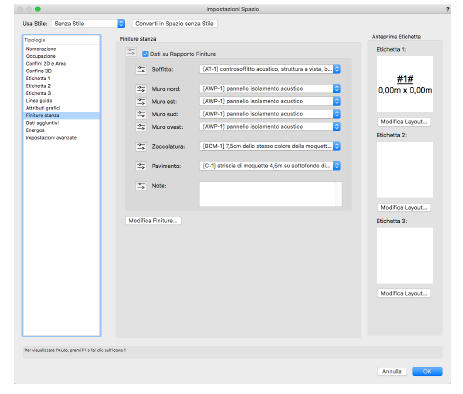This screenshot has height=394, width=463.
Task: Open the Zoccolatura finish dropdown
Action: [x=270, y=146]
